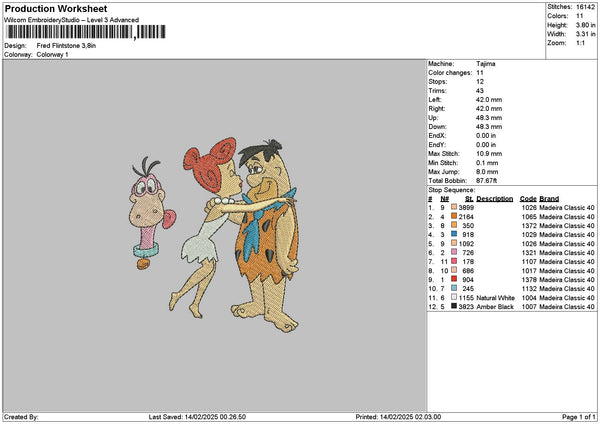Click the 'N#' column header
This screenshot has width=600, height=424.
click(444, 199)
